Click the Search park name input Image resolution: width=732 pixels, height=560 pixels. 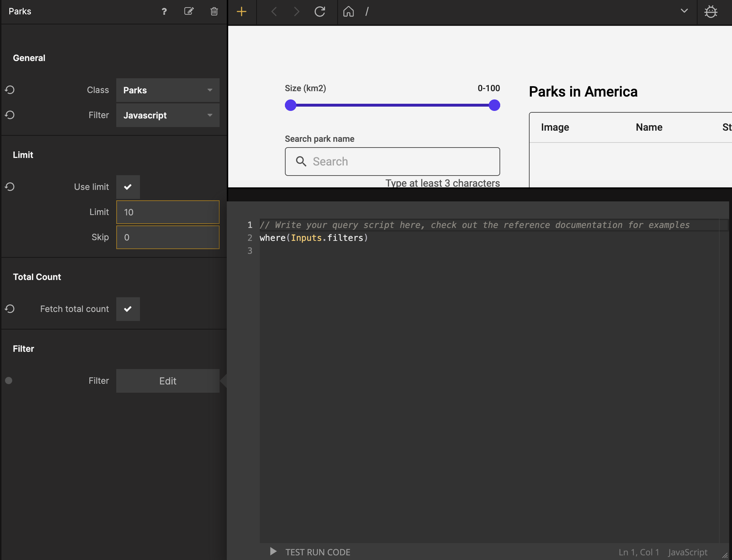tap(393, 162)
